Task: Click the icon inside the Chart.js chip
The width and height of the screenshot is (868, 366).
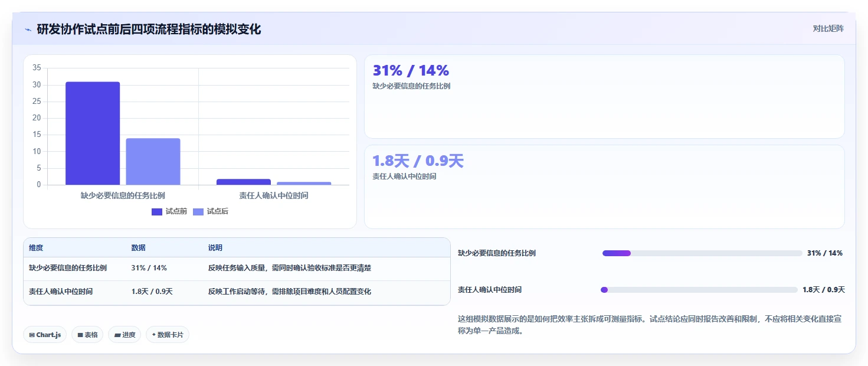Action: pyautogui.click(x=32, y=335)
